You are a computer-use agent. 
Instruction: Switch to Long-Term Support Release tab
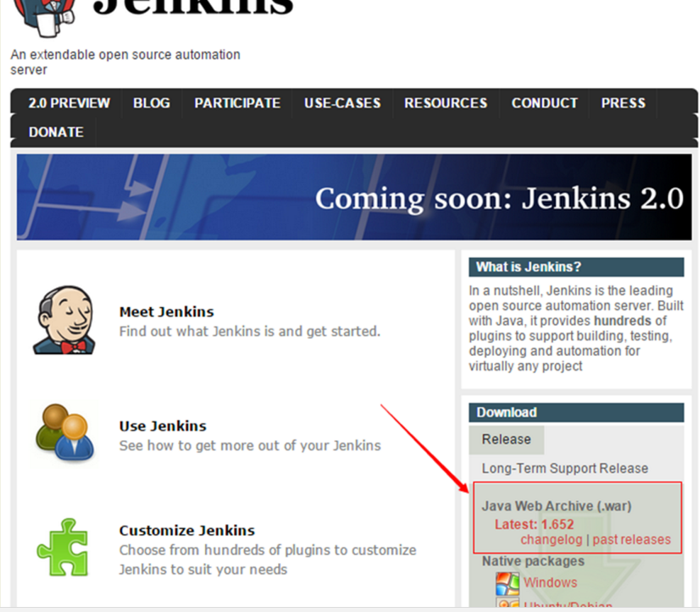click(565, 468)
